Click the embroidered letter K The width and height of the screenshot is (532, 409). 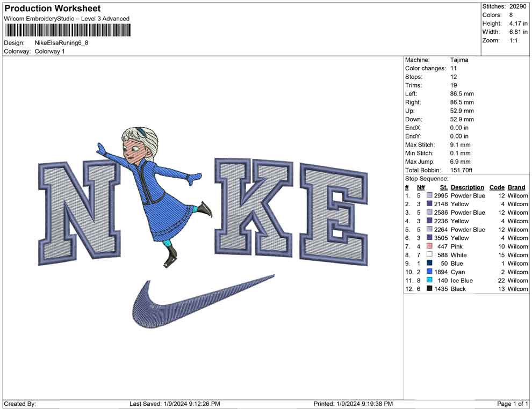tap(254, 207)
